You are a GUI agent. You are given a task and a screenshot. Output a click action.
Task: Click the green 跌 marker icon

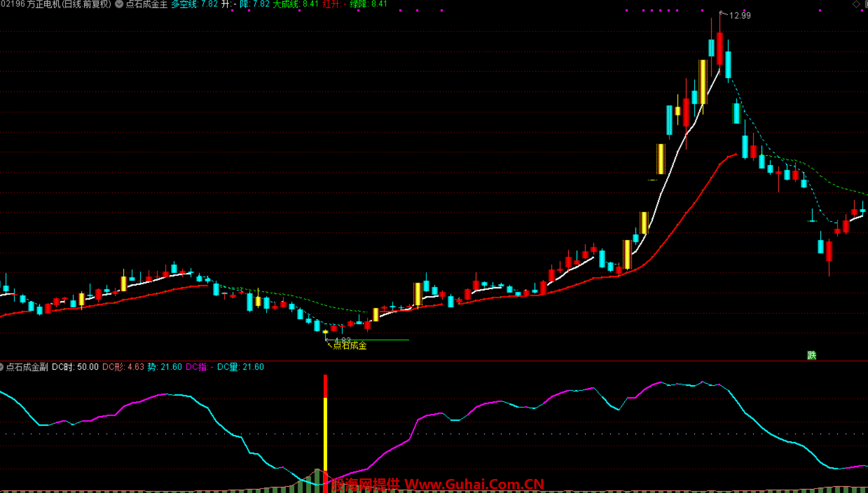click(811, 355)
